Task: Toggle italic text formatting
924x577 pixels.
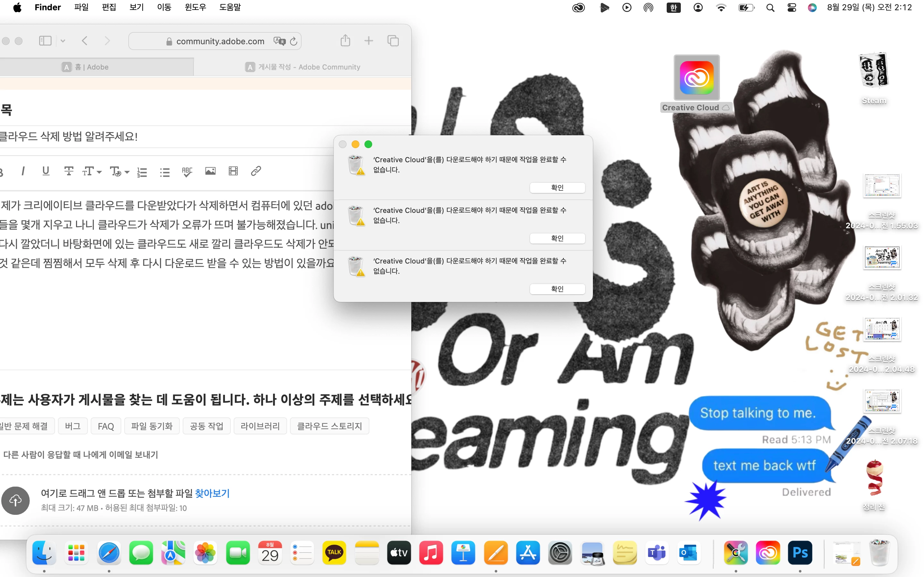Action: 23,171
